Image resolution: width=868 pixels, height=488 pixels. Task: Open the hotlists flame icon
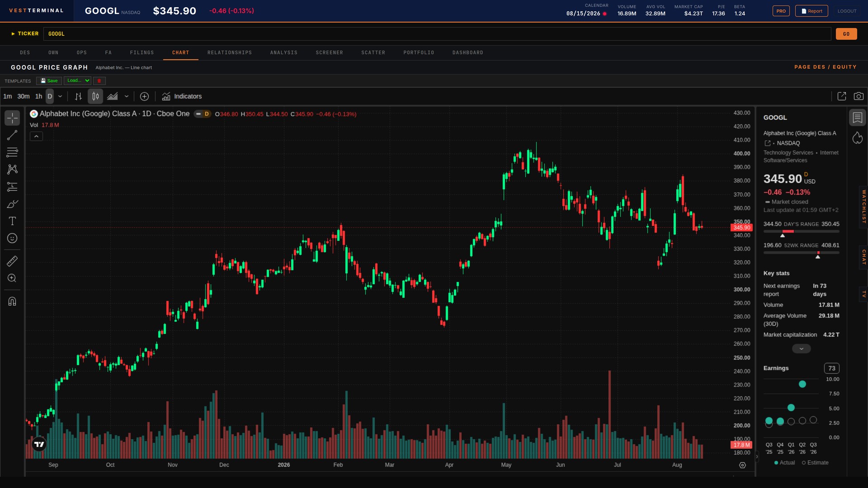point(858,138)
